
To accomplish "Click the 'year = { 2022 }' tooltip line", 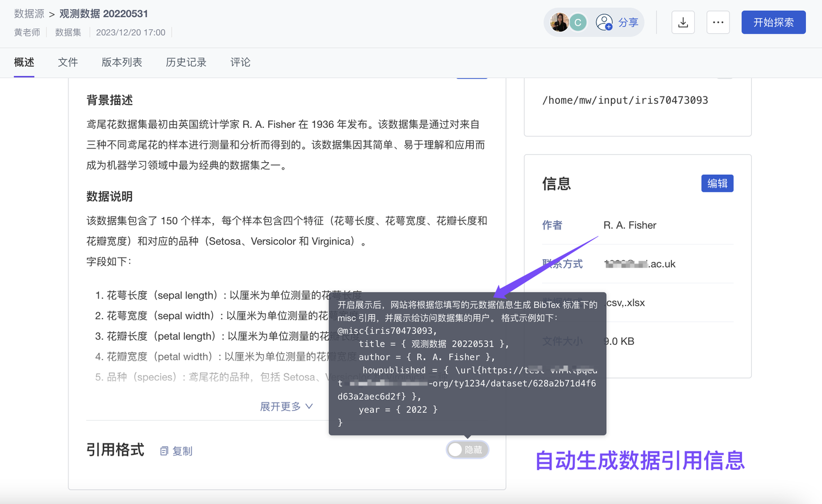I will pyautogui.click(x=398, y=409).
